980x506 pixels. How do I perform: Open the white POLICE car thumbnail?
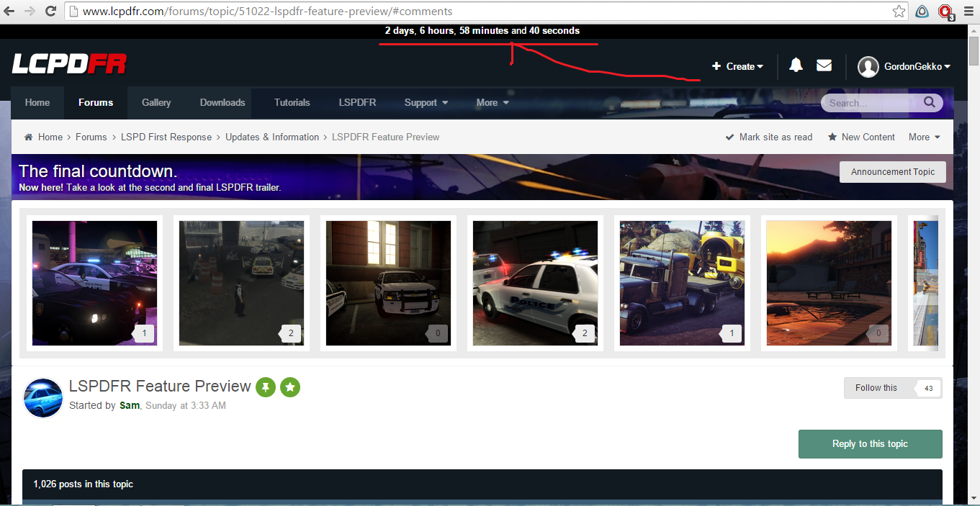(536, 283)
